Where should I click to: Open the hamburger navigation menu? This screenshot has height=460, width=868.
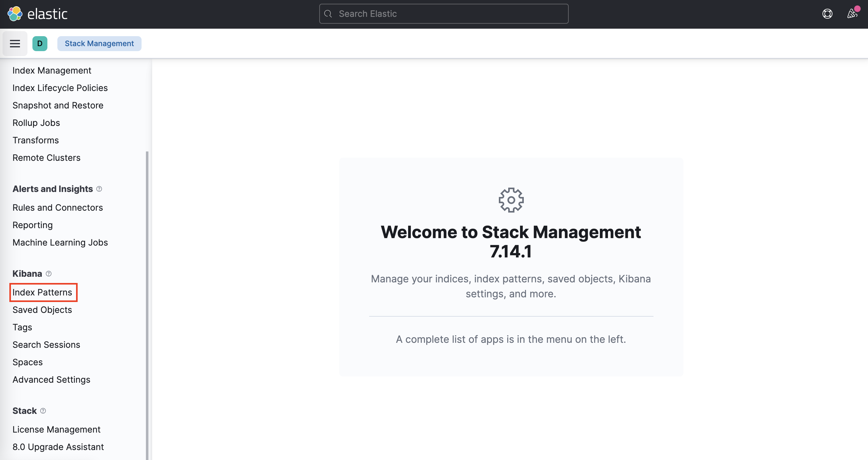coord(15,43)
